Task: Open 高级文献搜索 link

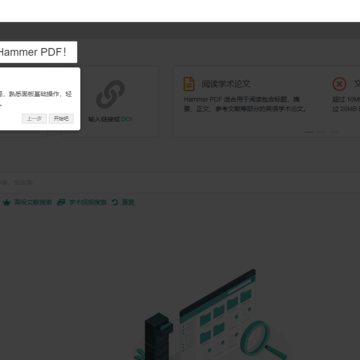Action: click(x=33, y=202)
